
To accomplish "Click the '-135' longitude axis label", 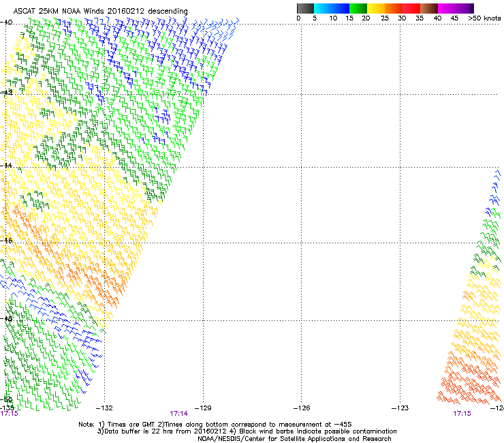I will [7, 408].
